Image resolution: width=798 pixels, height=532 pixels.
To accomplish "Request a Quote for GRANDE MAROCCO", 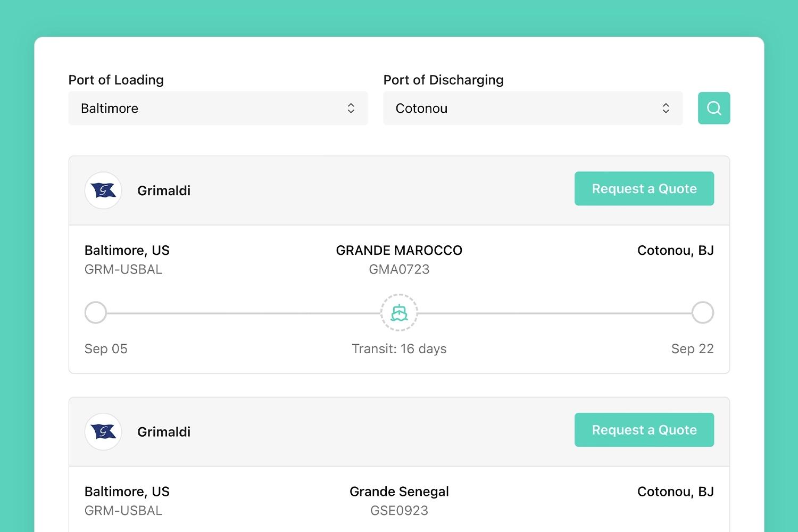I will [644, 188].
